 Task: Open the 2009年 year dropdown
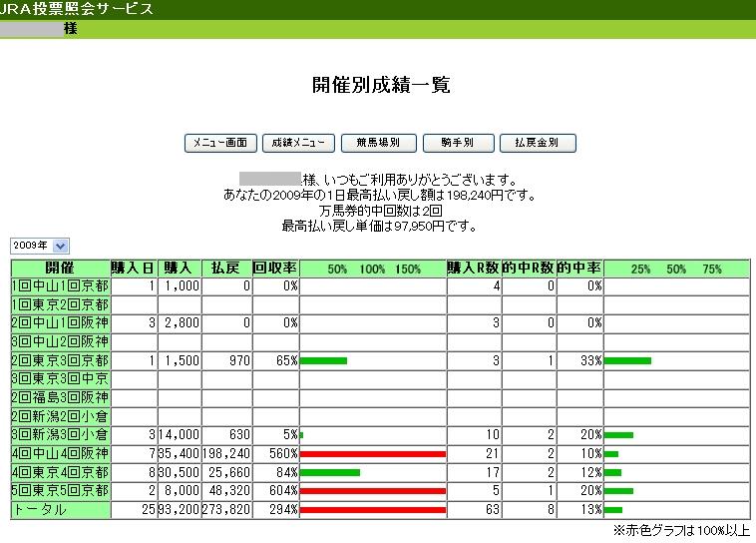40,246
